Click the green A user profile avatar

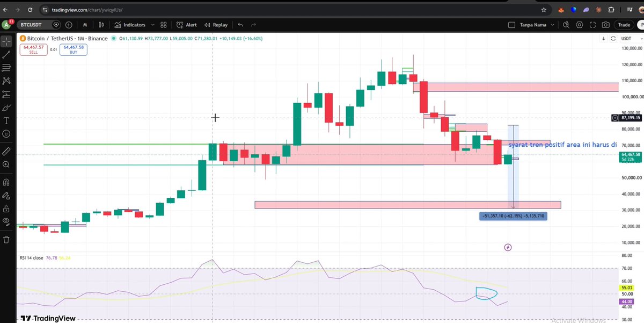point(6,25)
